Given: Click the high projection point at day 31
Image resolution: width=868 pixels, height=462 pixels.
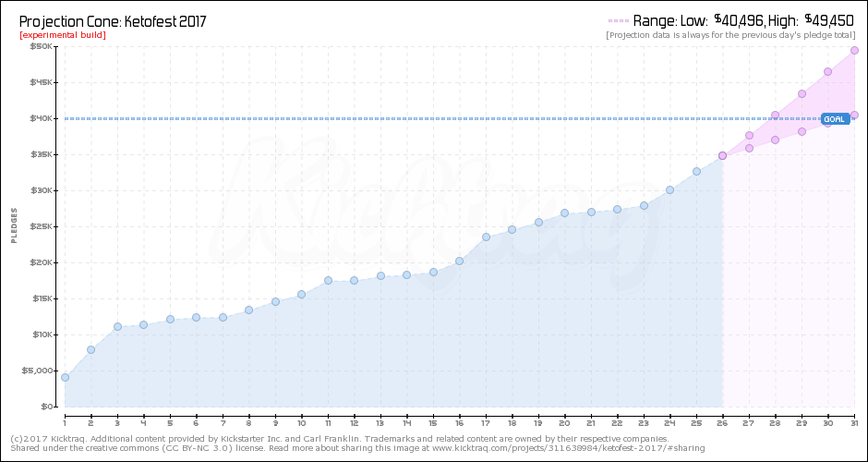Looking at the screenshot, I should pos(854,51).
